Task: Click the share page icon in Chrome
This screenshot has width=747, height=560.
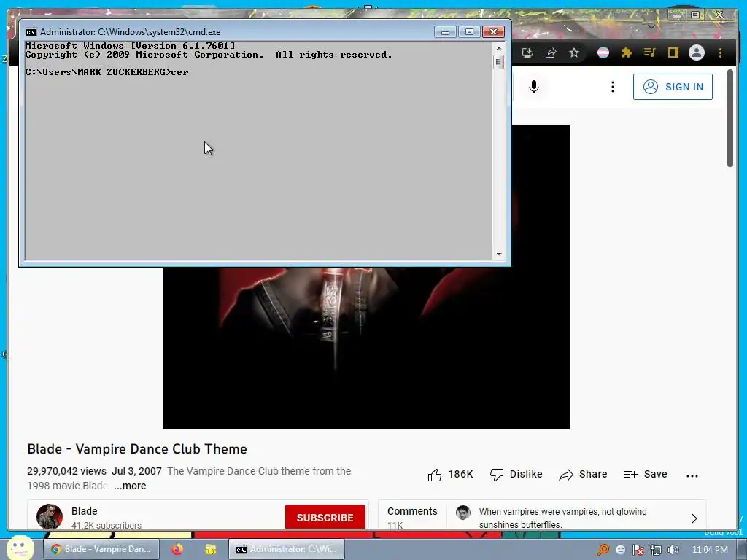Action: (x=551, y=52)
